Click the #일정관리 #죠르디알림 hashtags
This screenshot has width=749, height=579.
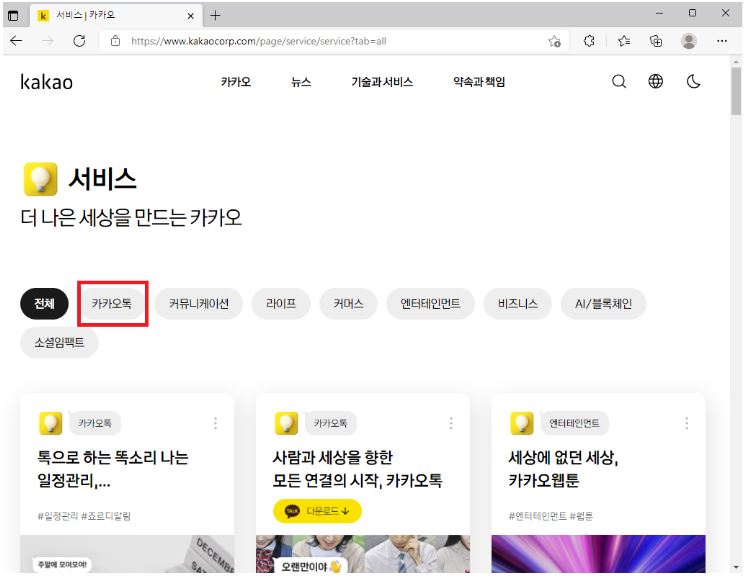click(84, 516)
